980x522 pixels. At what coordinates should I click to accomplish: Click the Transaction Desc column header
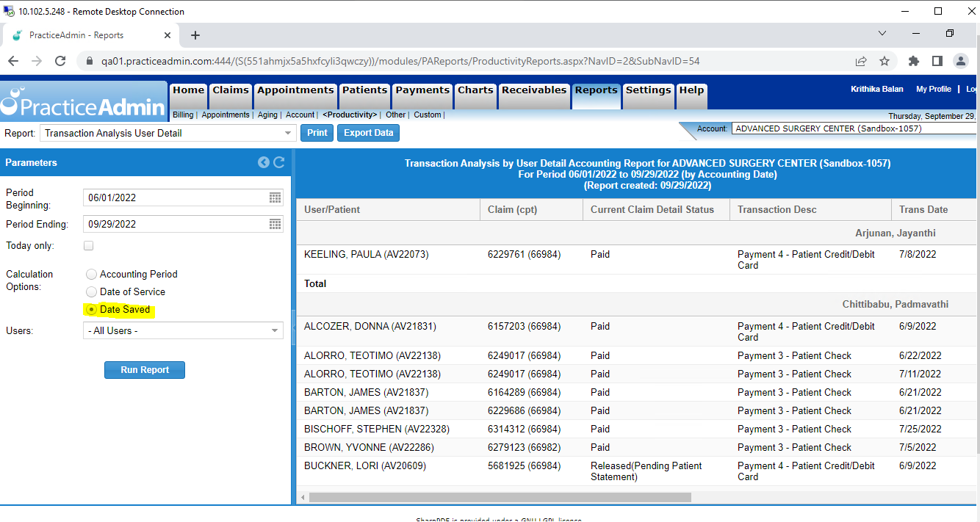[x=810, y=209]
